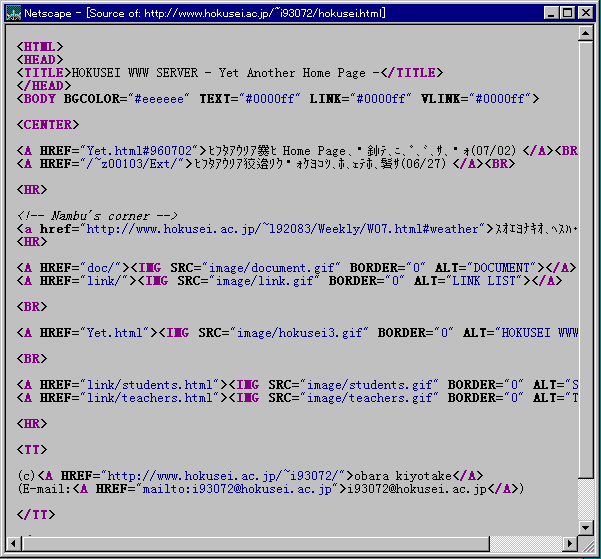Click the window resize grip corner

point(586,544)
